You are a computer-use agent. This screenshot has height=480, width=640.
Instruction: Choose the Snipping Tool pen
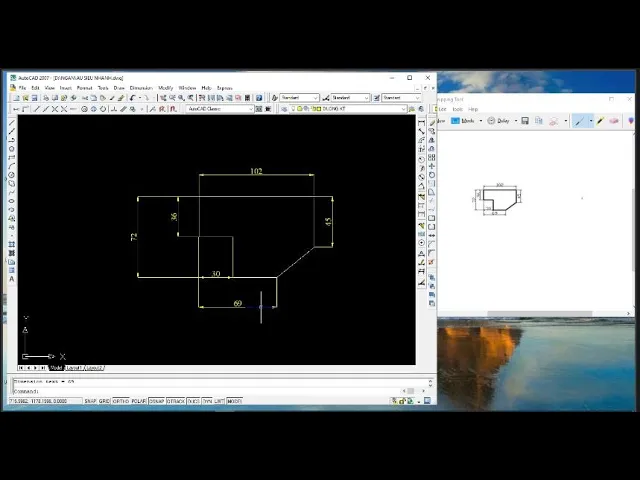click(x=579, y=121)
